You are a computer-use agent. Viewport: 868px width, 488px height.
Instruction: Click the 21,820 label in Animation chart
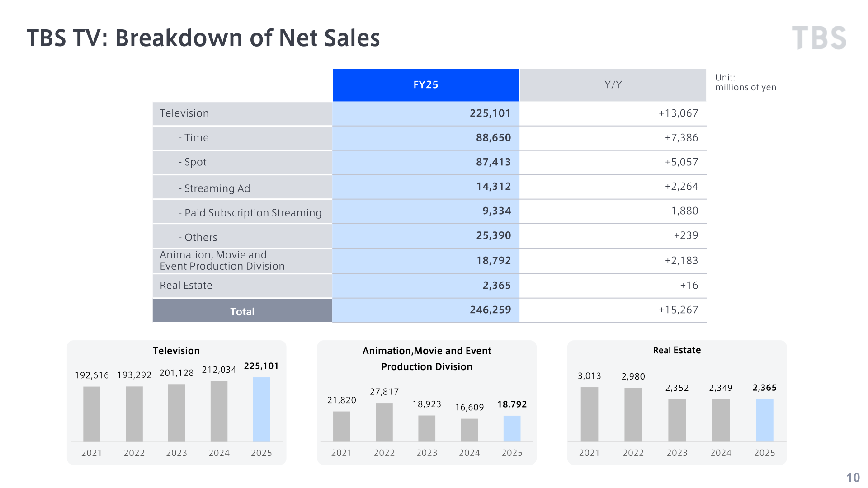point(342,400)
